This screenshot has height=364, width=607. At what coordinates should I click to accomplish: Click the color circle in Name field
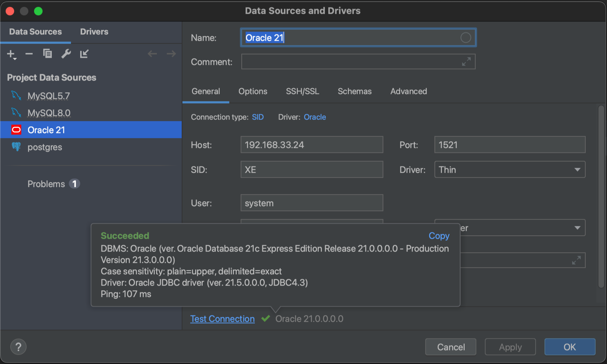(x=466, y=38)
